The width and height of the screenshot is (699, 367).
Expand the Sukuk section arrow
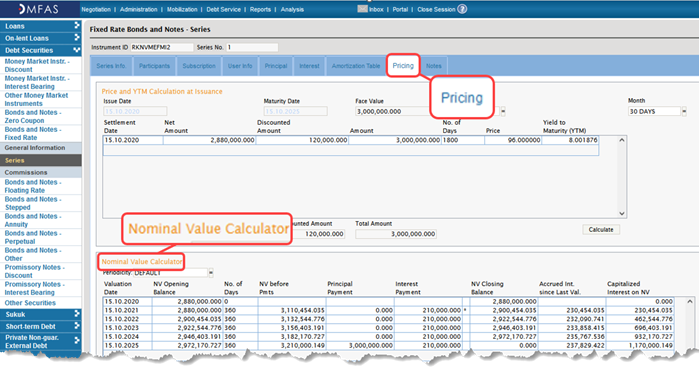pos(77,314)
